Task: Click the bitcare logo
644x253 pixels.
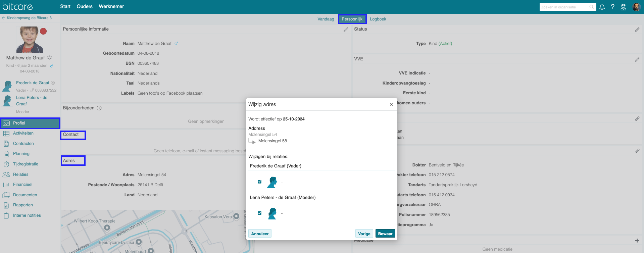Action: pyautogui.click(x=17, y=6)
